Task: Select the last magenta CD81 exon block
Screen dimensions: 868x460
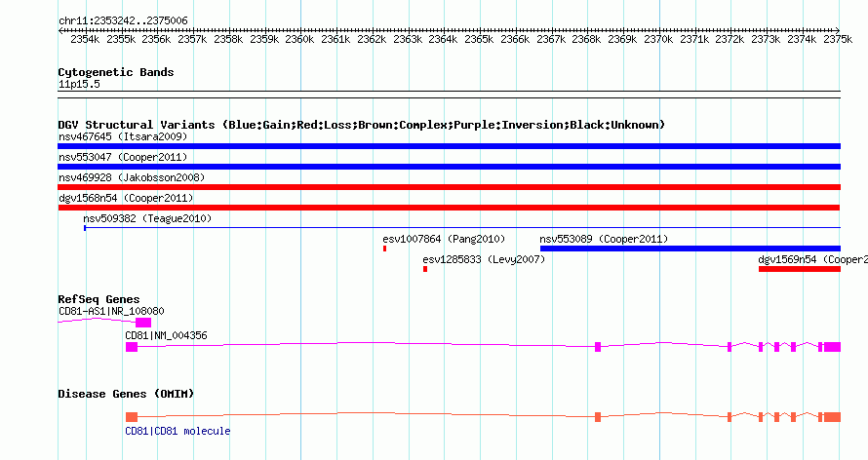Action: tap(832, 347)
